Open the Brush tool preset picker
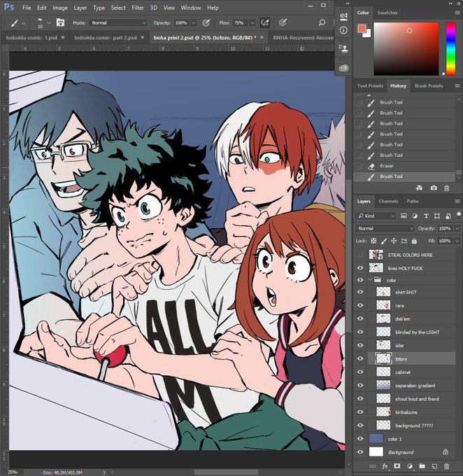The image size is (463, 476). click(x=40, y=23)
